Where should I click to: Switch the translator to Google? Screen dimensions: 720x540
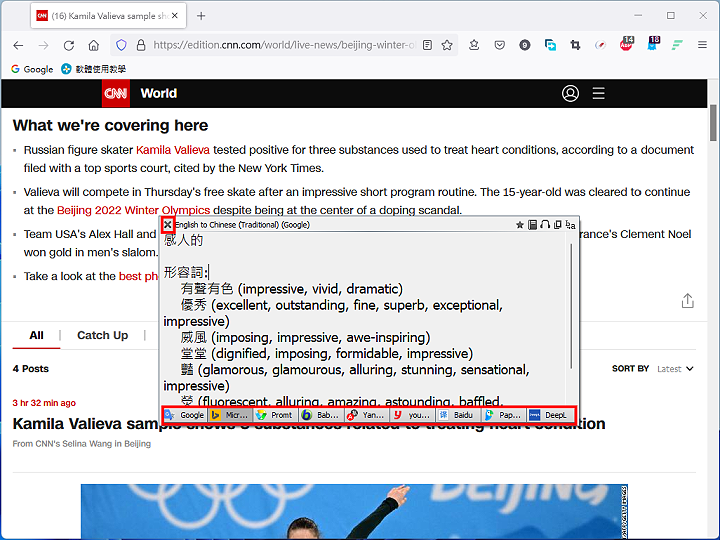(185, 415)
